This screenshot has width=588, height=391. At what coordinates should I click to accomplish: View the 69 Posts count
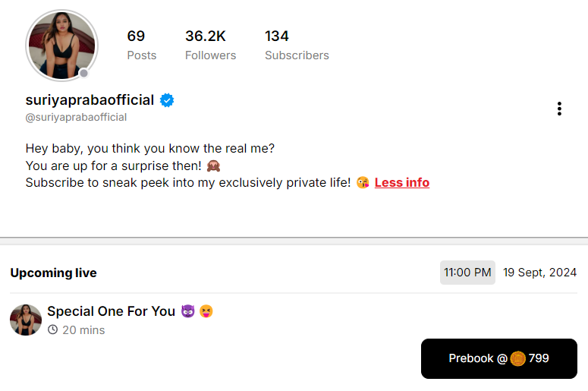point(141,45)
